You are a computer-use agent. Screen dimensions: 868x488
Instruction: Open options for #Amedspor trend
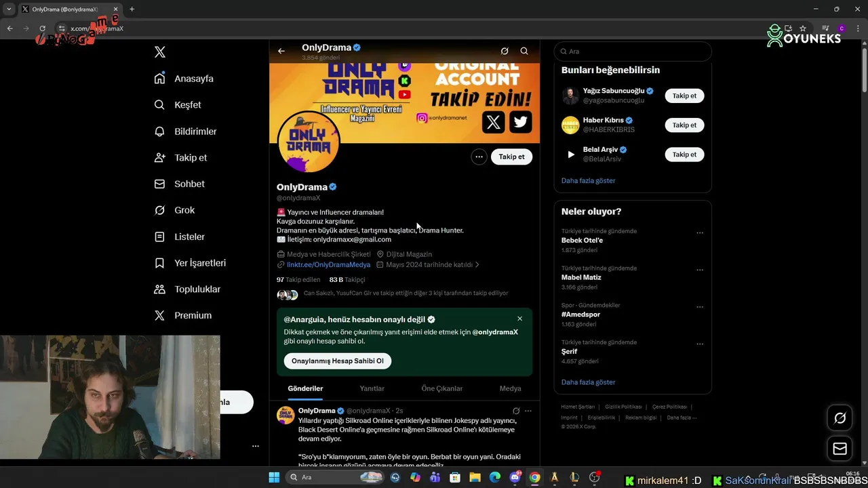click(x=700, y=307)
